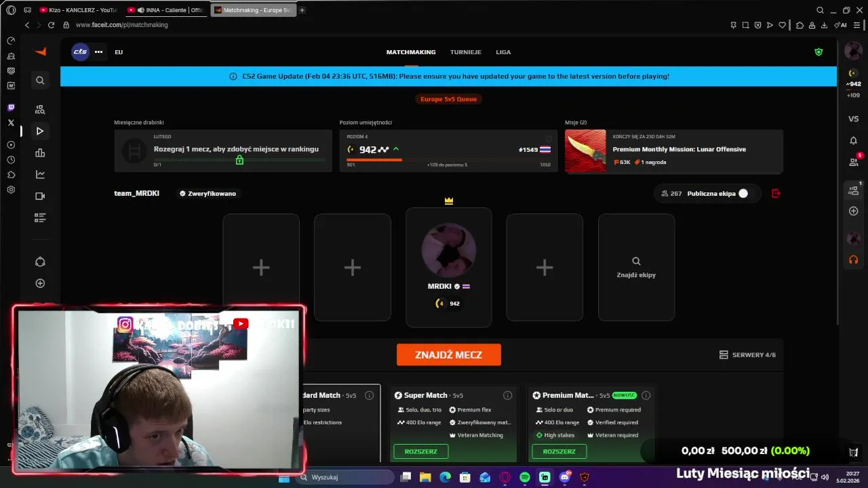This screenshot has width=868, height=488.
Task: Click the orange headphones icon
Action: [853, 260]
